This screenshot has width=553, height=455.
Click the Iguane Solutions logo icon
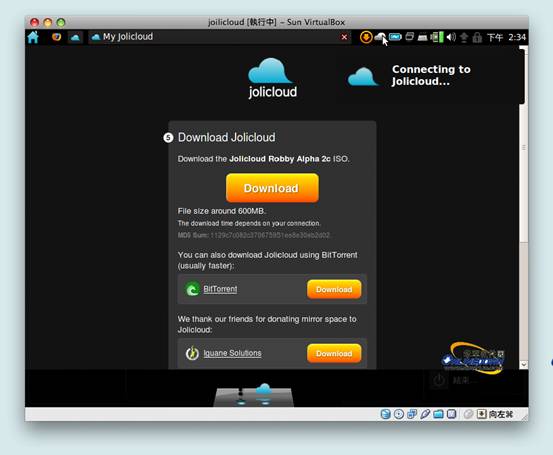[x=192, y=353]
